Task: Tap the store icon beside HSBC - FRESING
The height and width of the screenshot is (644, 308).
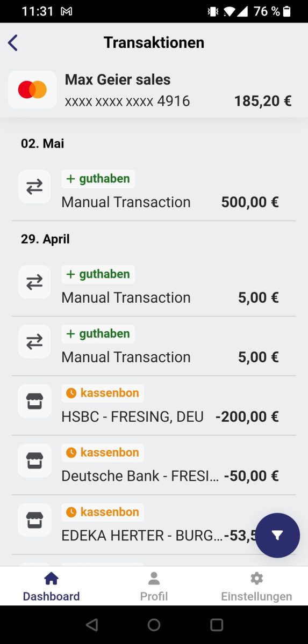Action: pos(34,401)
